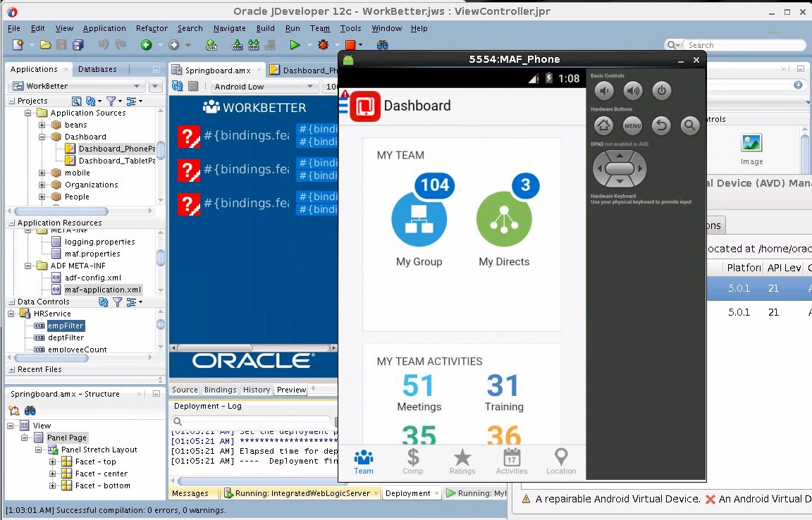Click the emulator Home hardware button
The width and height of the screenshot is (812, 520).
(604, 125)
